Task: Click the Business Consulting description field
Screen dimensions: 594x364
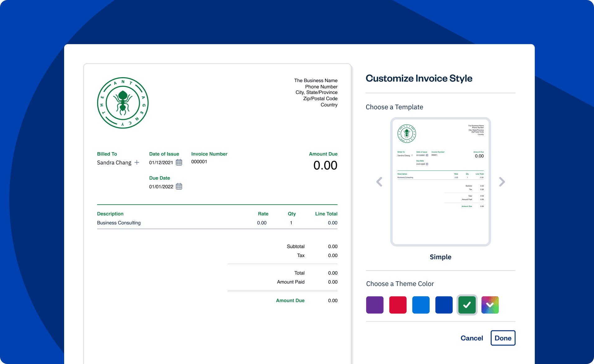Action: coord(119,223)
